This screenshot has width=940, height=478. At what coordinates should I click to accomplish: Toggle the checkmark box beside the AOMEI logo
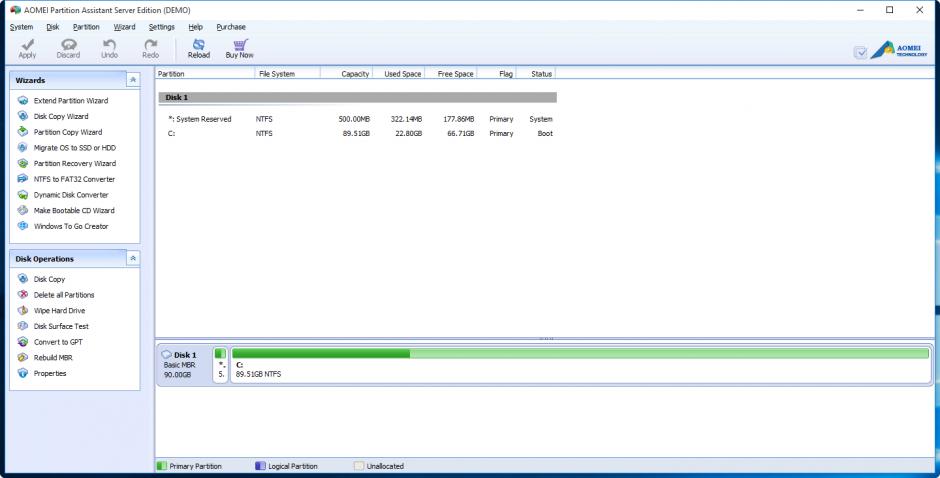coord(859,52)
